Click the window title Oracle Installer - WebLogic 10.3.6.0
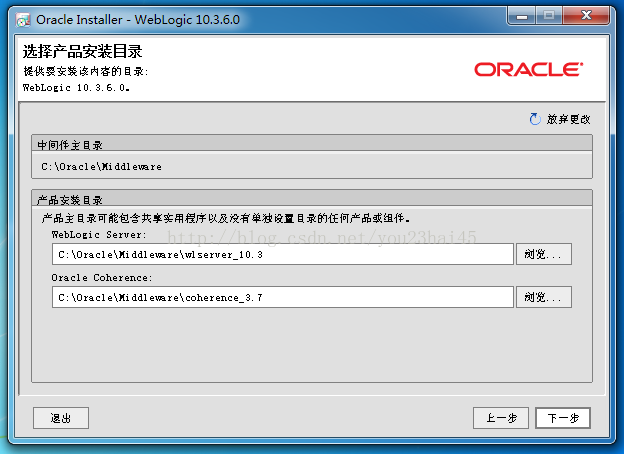Viewport: 624px width, 454px height. [x=138, y=20]
